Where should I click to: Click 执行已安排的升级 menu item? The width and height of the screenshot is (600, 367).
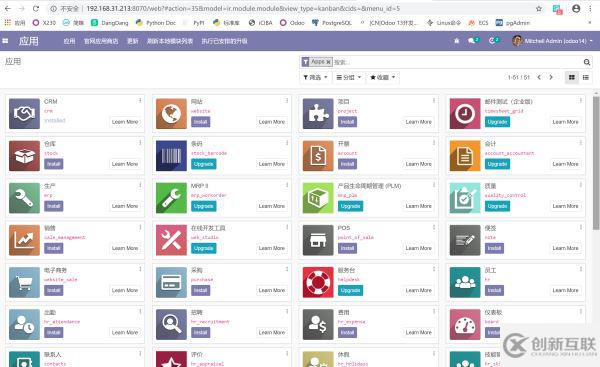point(225,41)
